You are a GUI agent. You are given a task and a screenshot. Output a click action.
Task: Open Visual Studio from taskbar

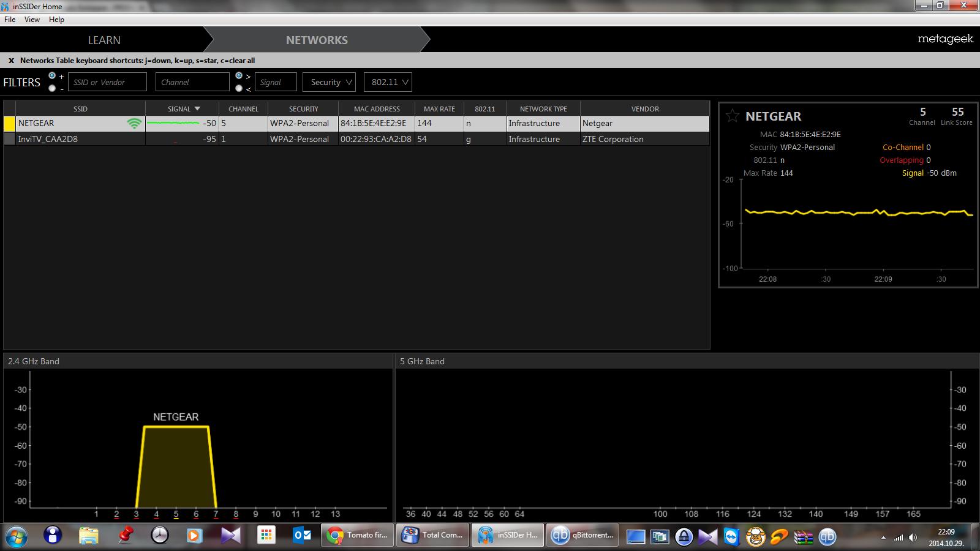[231, 536]
